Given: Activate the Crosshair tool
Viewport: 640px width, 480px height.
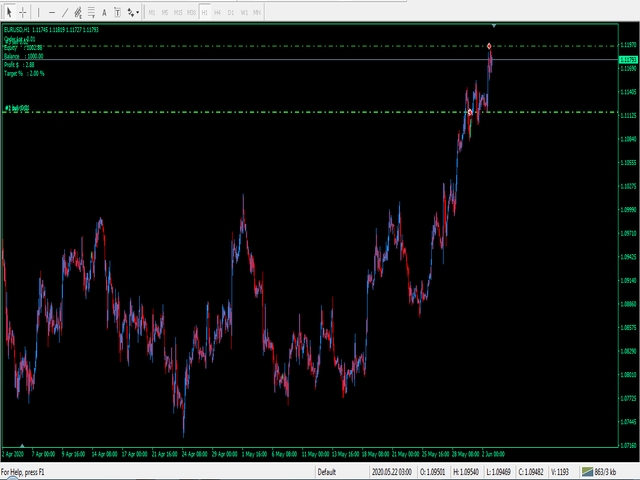Looking at the screenshot, I should pyautogui.click(x=23, y=13).
